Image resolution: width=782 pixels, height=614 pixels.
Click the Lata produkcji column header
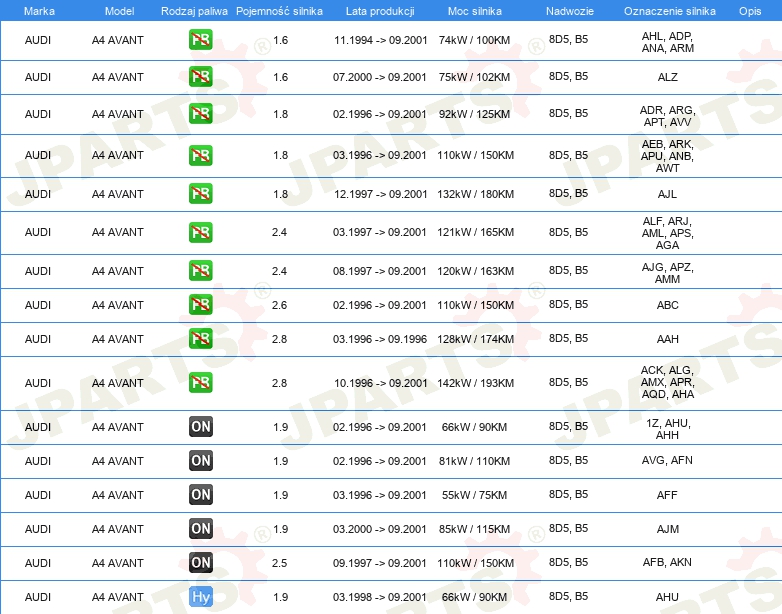click(x=380, y=11)
